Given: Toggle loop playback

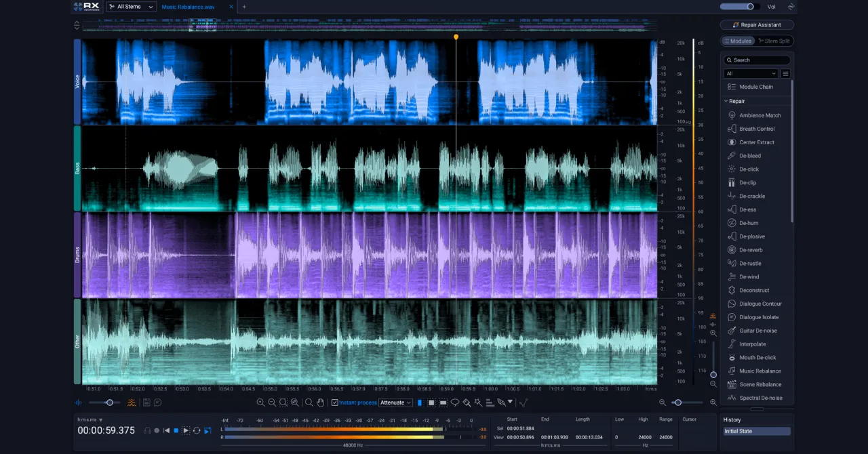Looking at the screenshot, I should click(197, 430).
